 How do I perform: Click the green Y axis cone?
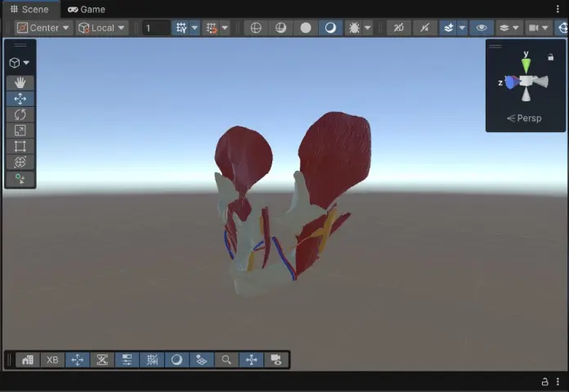[x=526, y=65]
